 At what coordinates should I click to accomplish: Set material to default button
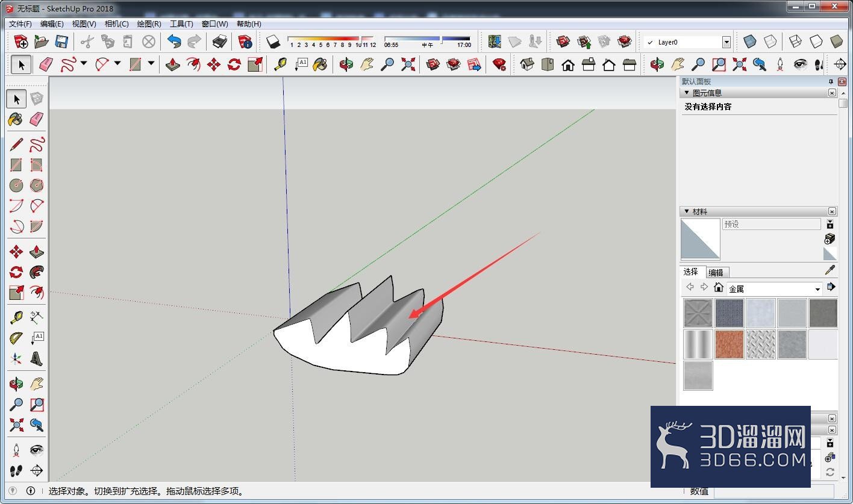[x=830, y=254]
